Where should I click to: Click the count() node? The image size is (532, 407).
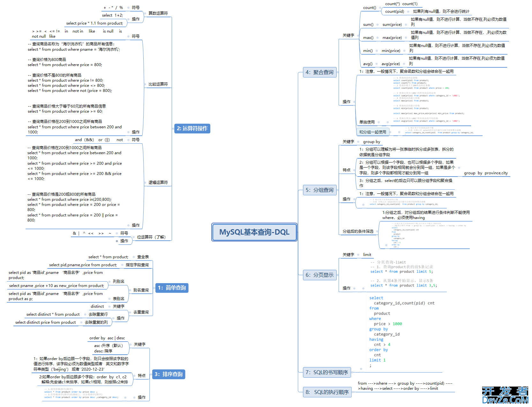[x=370, y=8]
